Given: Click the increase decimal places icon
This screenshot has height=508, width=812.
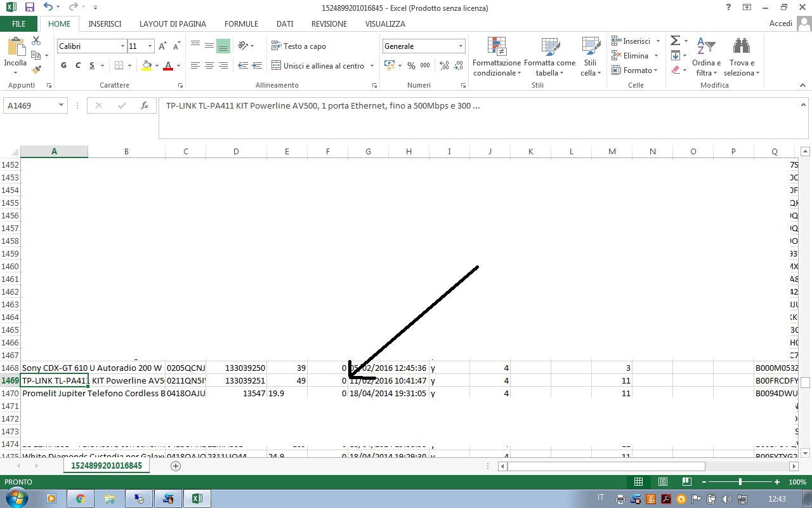Looking at the screenshot, I should click(x=445, y=65).
